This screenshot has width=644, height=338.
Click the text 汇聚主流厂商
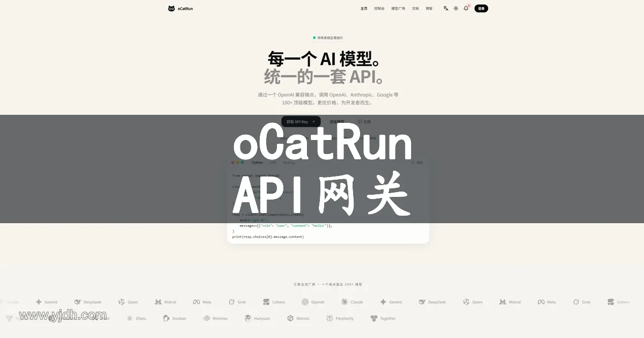(304, 284)
